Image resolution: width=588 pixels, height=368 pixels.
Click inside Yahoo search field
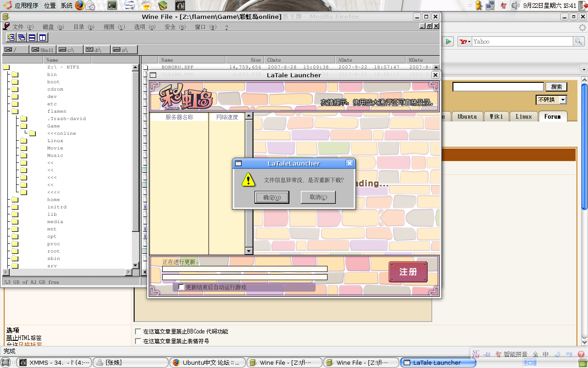coord(522,41)
